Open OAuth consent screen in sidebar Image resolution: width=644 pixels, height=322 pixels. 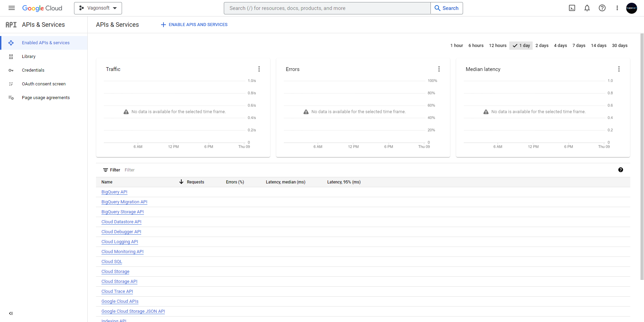[x=44, y=84]
